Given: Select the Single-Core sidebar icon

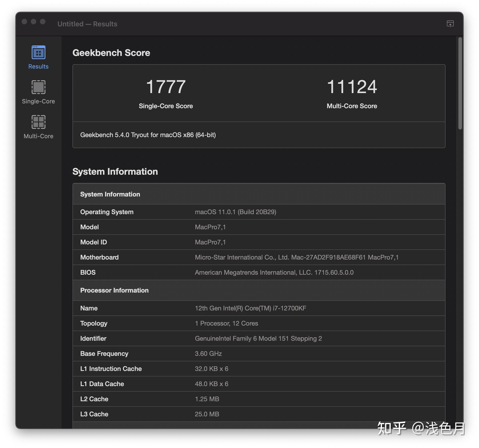Looking at the screenshot, I should click(x=38, y=87).
